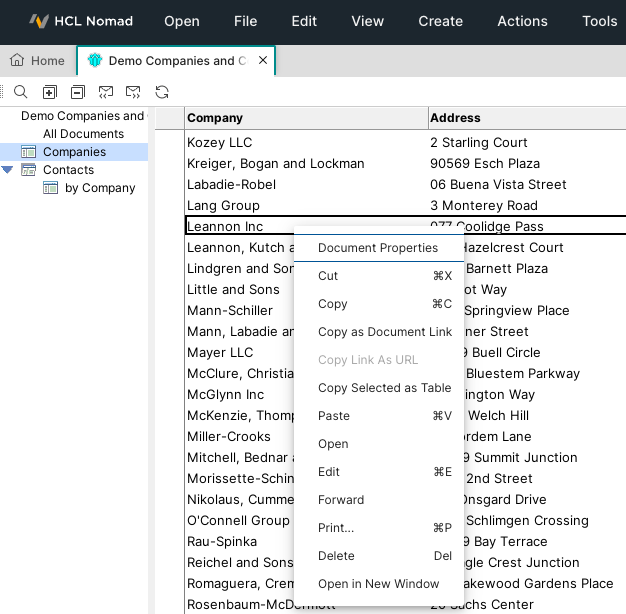Viewport: 626px width, 614px height.
Task: Click the Companies view icon in navigator
Action: (28, 152)
